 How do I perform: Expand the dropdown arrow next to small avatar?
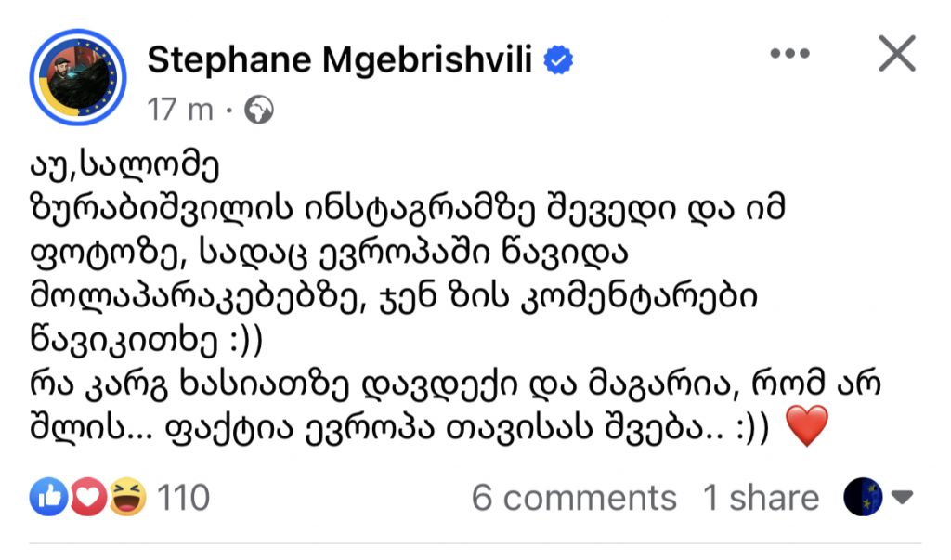point(902,499)
